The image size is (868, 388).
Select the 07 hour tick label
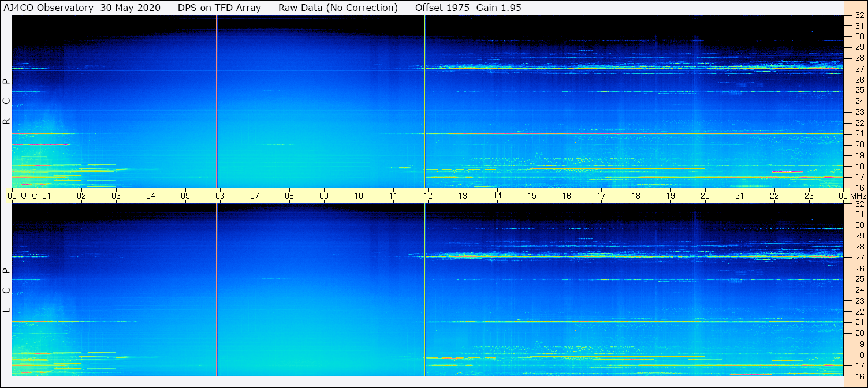point(255,196)
